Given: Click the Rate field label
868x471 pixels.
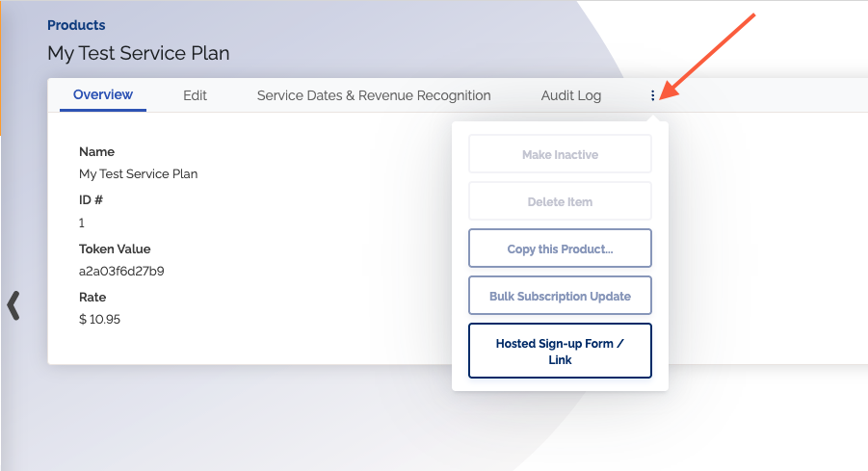Looking at the screenshot, I should (x=92, y=297).
